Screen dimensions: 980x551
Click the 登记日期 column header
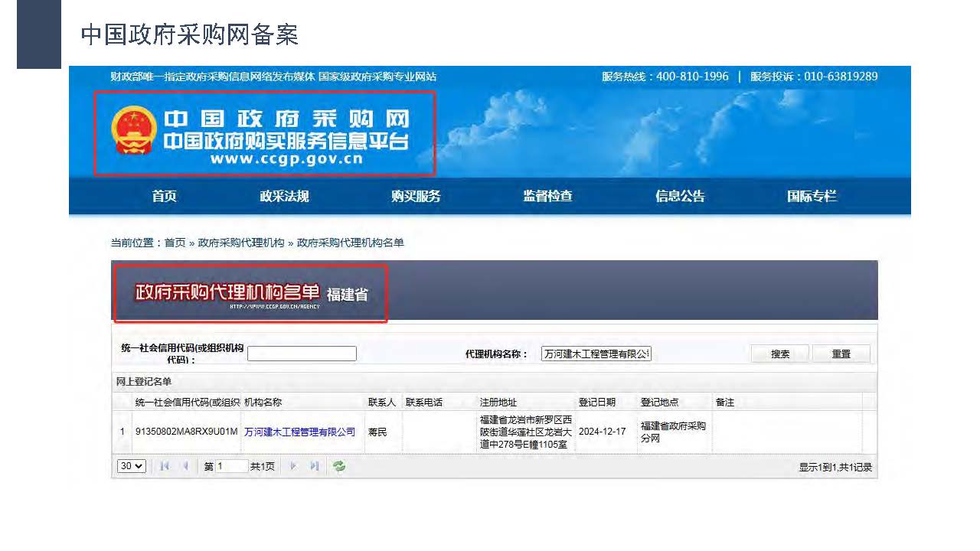(x=597, y=402)
